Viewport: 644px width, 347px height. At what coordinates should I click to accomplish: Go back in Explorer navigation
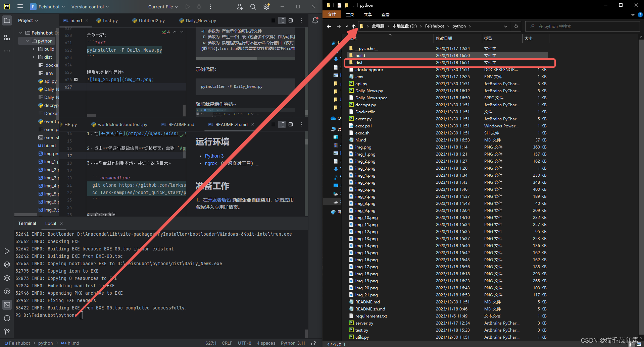tap(329, 26)
